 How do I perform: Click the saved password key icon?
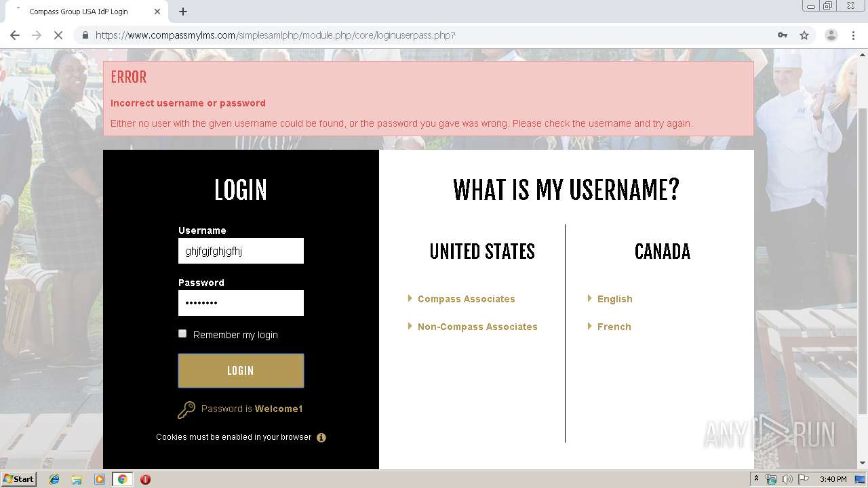pyautogui.click(x=783, y=35)
